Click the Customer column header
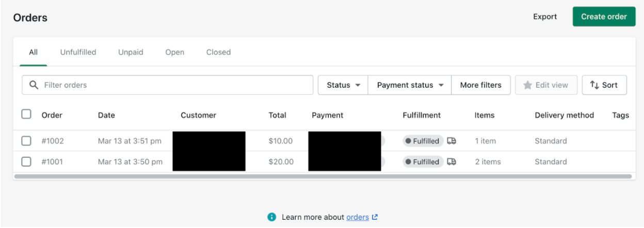 (199, 115)
